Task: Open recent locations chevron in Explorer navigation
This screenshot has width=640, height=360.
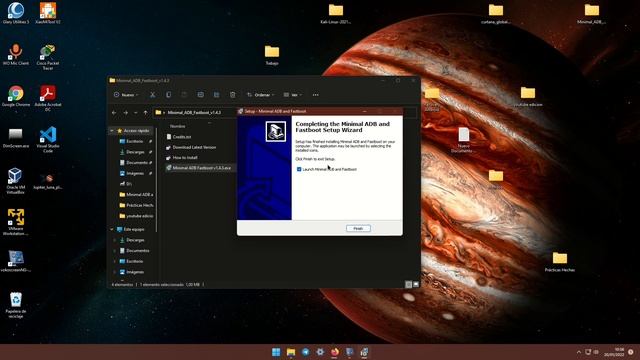Action: [x=136, y=113]
